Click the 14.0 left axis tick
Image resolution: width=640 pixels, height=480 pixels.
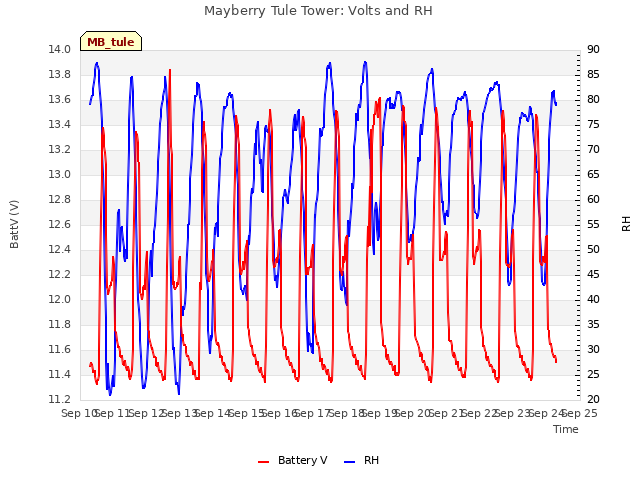pyautogui.click(x=60, y=49)
